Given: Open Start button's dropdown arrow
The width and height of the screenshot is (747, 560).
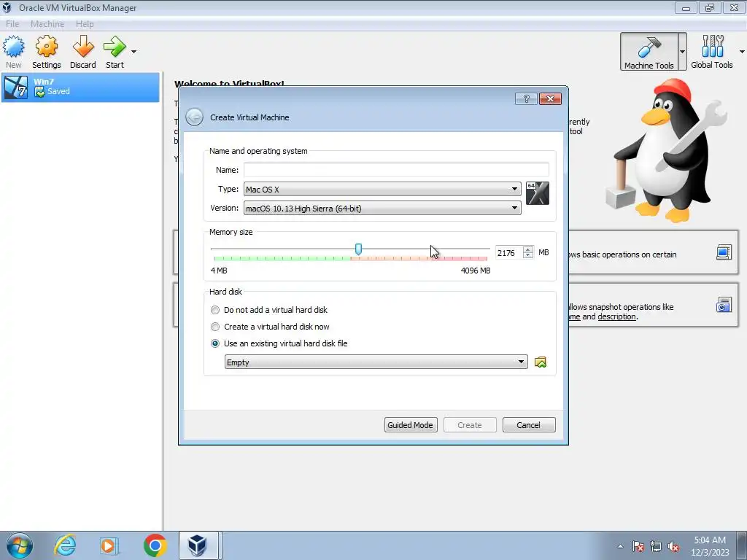Looking at the screenshot, I should 134,52.
